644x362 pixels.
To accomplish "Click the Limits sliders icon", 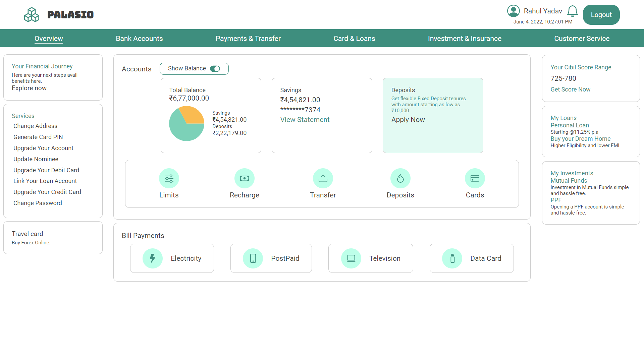I will coord(169,178).
